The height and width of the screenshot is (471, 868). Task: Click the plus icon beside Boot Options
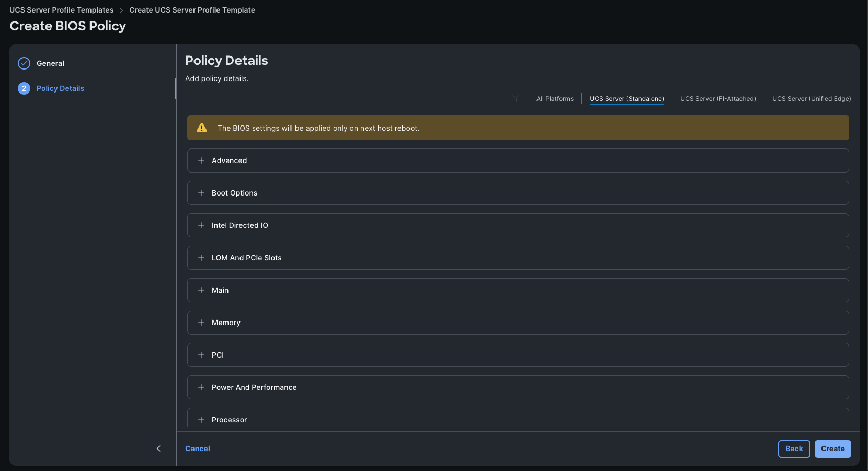click(x=201, y=193)
